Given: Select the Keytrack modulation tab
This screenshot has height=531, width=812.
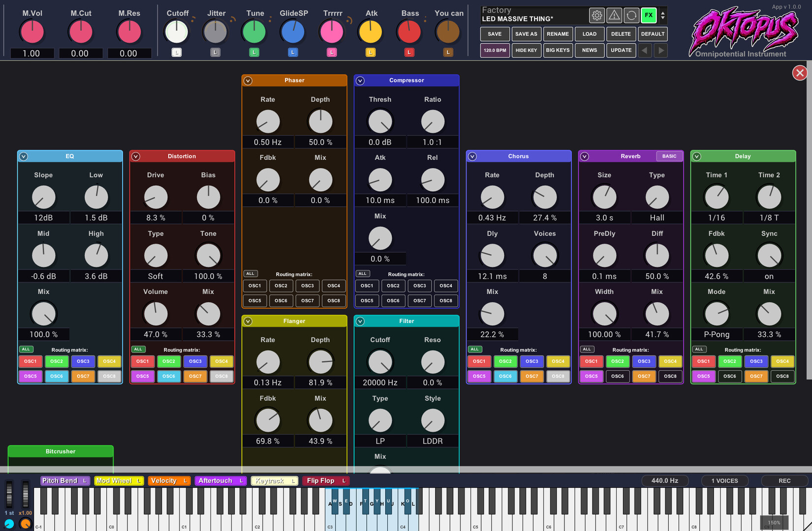Looking at the screenshot, I should point(275,481).
